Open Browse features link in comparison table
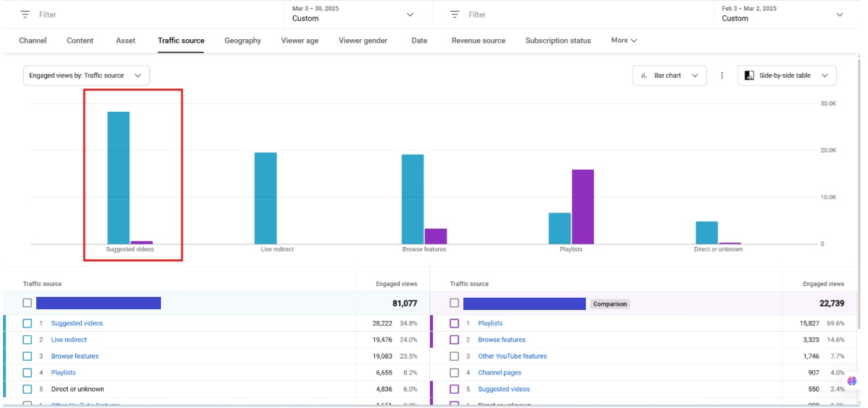This screenshot has height=408, width=868. (502, 340)
